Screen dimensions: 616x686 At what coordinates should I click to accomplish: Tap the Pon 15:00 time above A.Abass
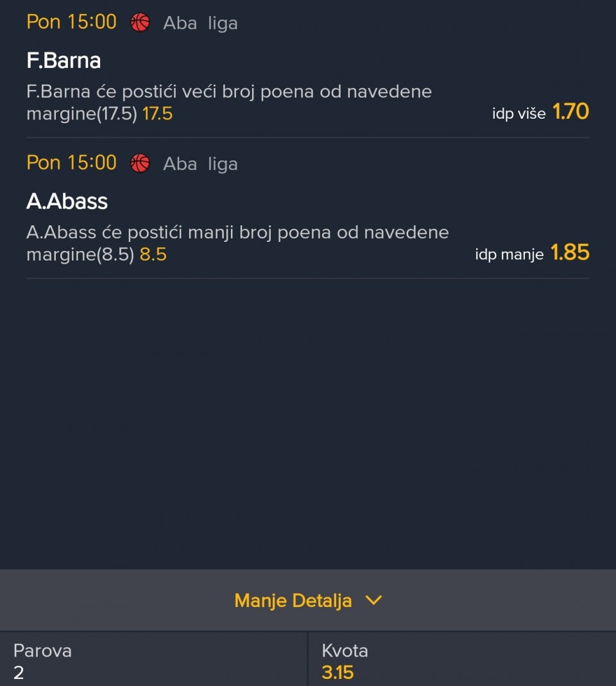click(x=71, y=163)
